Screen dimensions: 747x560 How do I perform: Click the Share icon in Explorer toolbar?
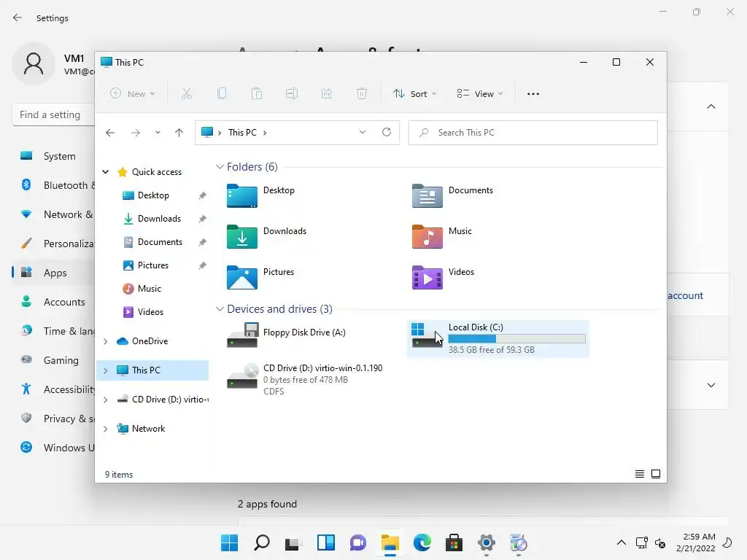(x=327, y=93)
